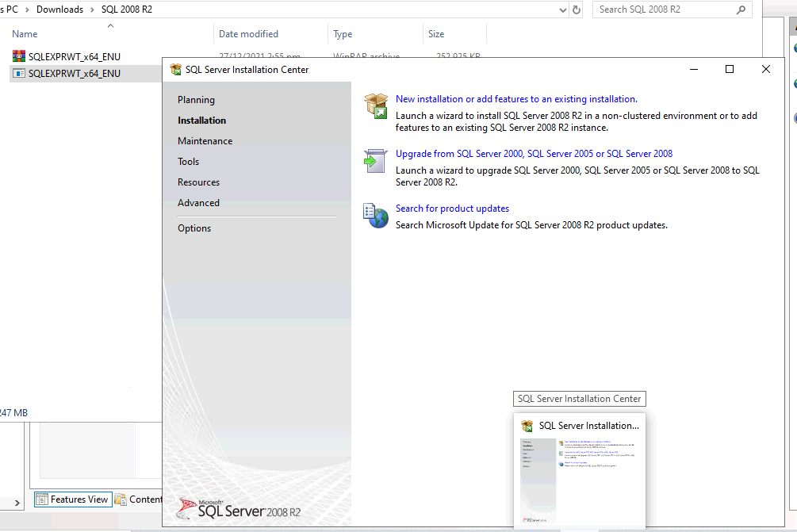Open the Maintenance section
The width and height of the screenshot is (797, 532).
coord(205,141)
